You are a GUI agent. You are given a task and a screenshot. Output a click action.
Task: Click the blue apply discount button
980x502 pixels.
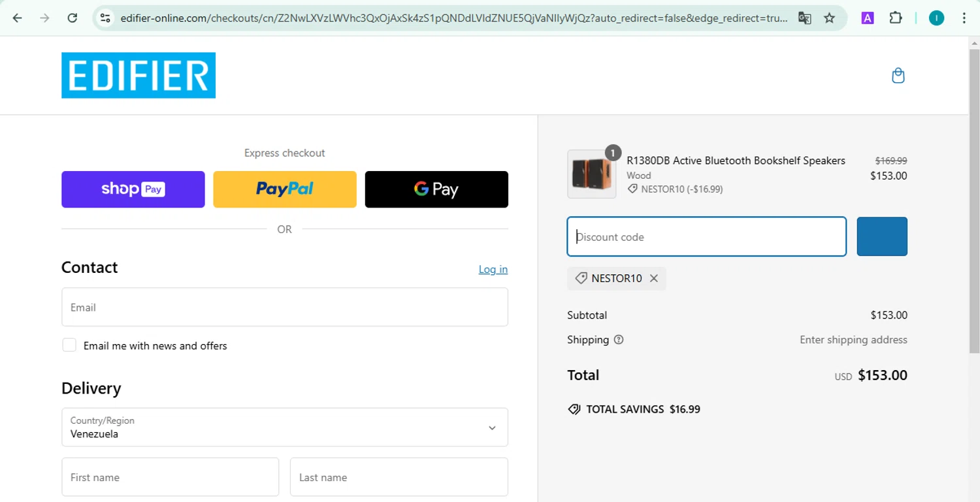(882, 236)
